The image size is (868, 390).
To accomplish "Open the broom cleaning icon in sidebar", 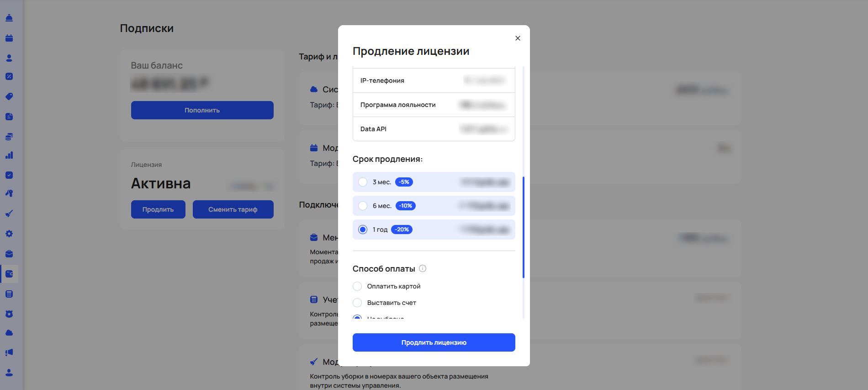I will [9, 214].
